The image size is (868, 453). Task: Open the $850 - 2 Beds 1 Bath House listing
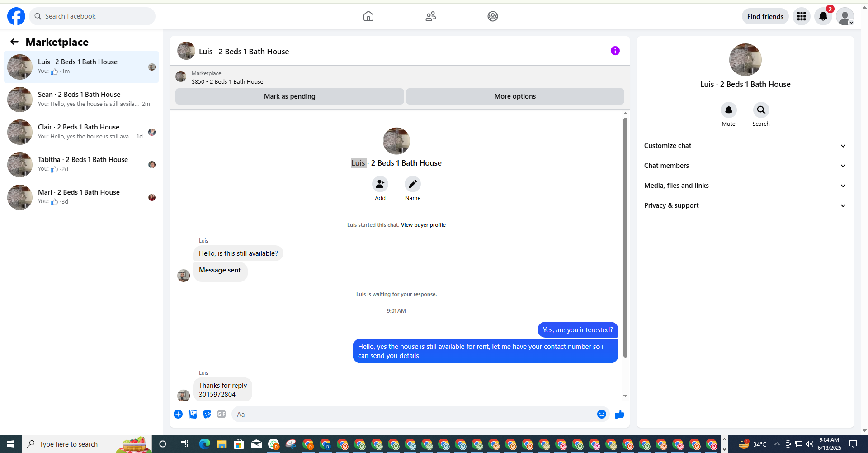(x=227, y=82)
